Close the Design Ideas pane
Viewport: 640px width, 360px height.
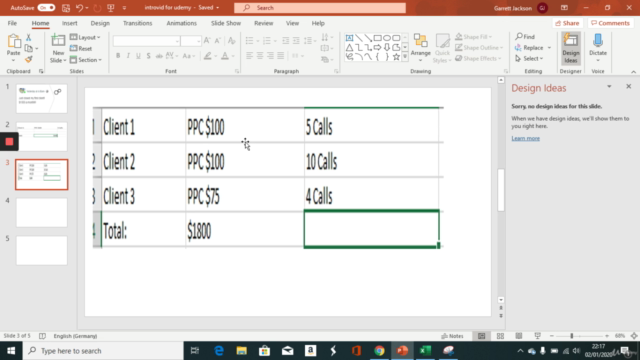(x=629, y=87)
